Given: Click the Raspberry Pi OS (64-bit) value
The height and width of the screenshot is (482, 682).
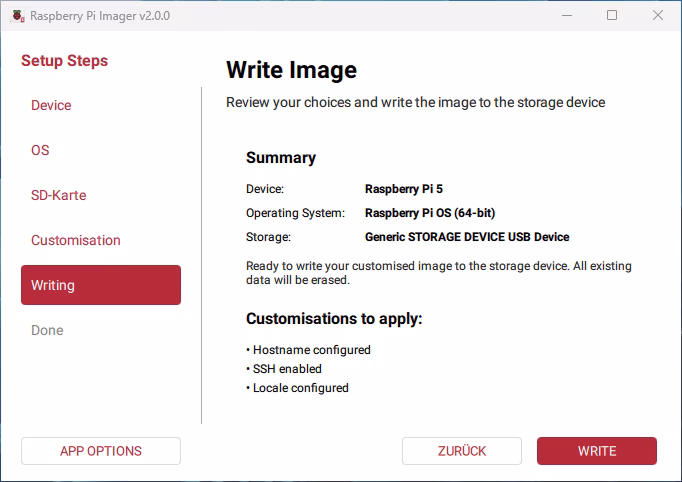Looking at the screenshot, I should tap(430, 213).
